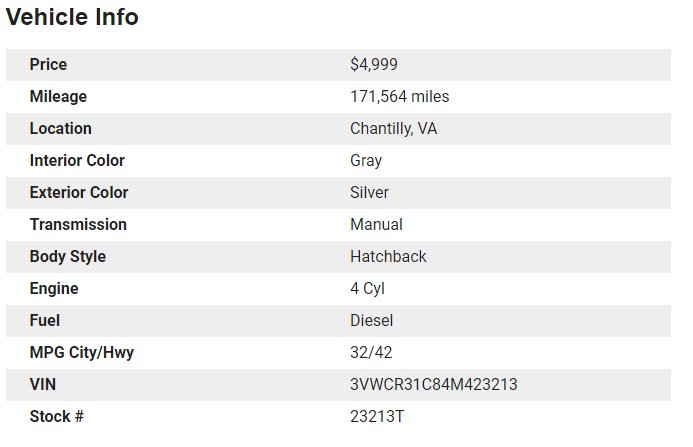Click the Diesel fuel value
Image resolution: width=693 pixels, height=447 pixels.
pyautogui.click(x=371, y=321)
